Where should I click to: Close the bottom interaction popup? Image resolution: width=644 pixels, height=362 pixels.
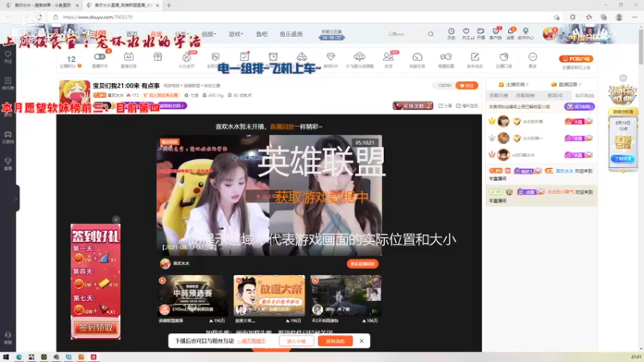(x=361, y=341)
